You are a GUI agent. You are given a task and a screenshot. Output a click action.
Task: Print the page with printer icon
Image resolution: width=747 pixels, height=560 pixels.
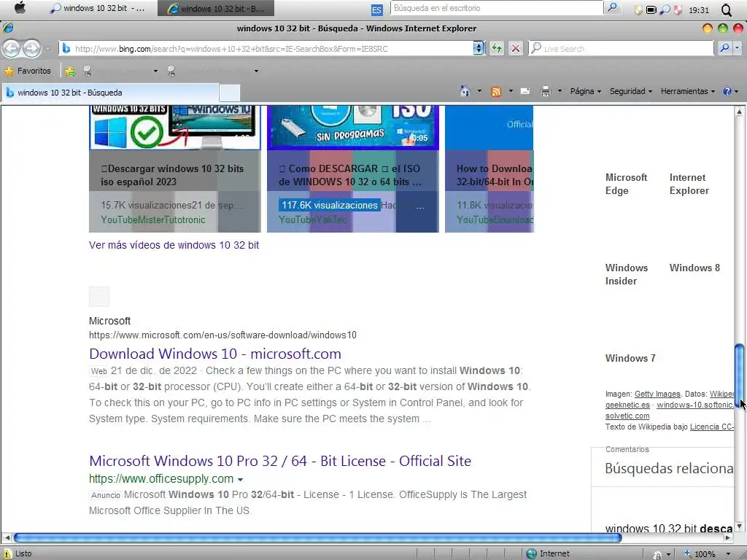click(546, 91)
